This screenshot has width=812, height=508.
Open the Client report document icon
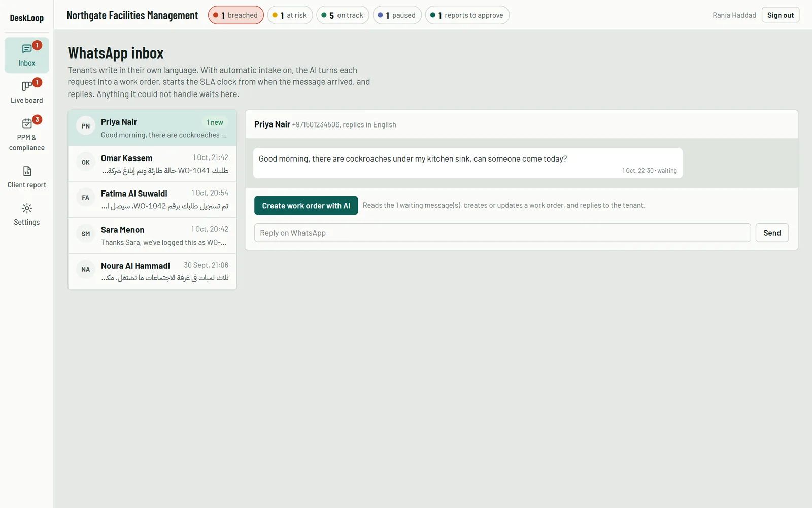[27, 171]
